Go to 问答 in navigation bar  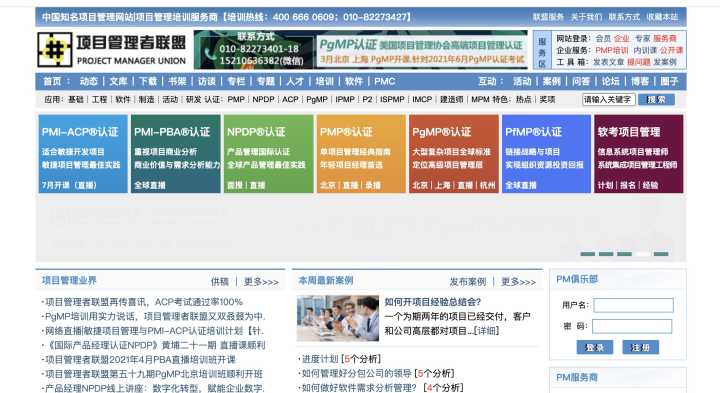(581, 81)
